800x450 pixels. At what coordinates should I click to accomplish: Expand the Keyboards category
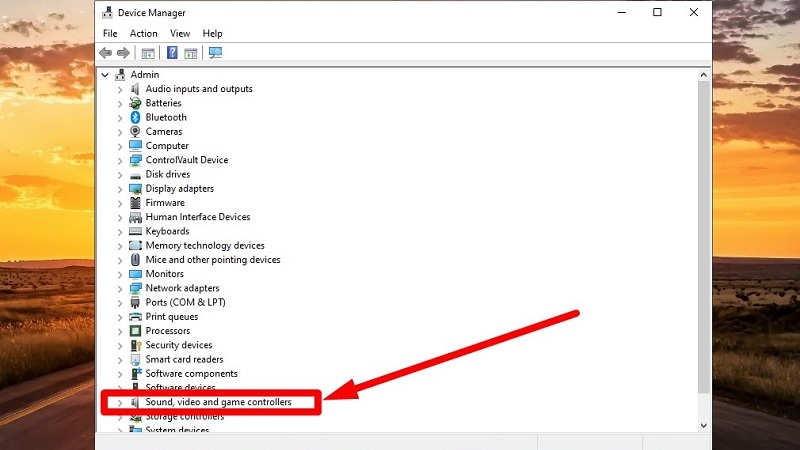point(120,232)
